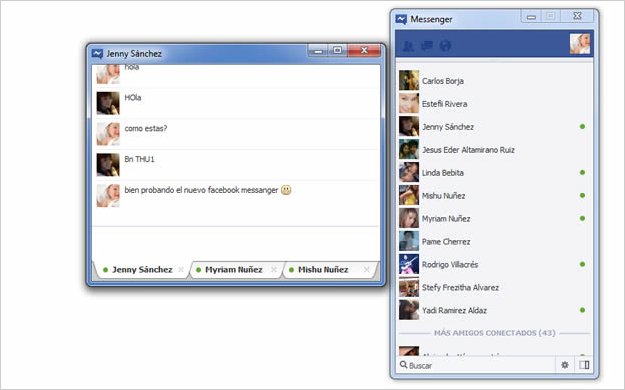Switch to the Jenny Sánchez chat tab
This screenshot has width=625, height=390.
coord(142,270)
